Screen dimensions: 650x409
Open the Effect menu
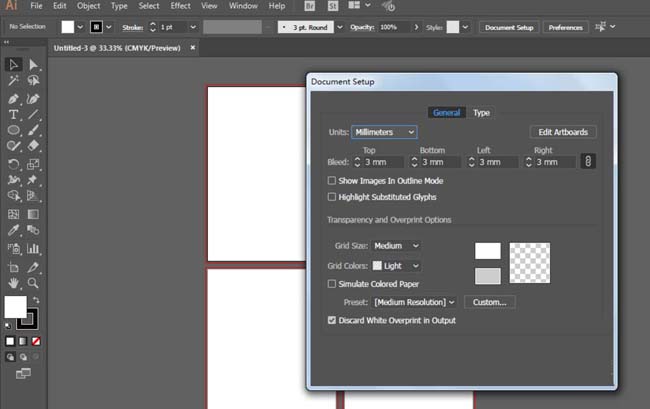click(180, 6)
